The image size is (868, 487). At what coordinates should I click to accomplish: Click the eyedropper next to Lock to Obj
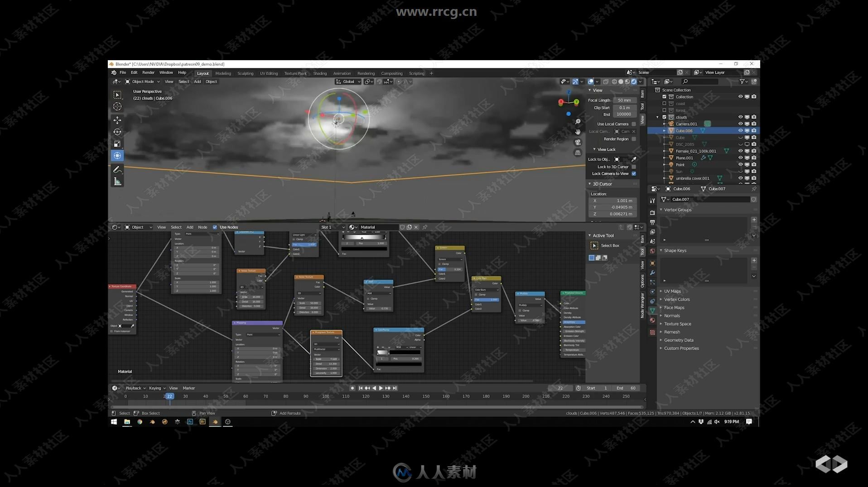point(634,159)
